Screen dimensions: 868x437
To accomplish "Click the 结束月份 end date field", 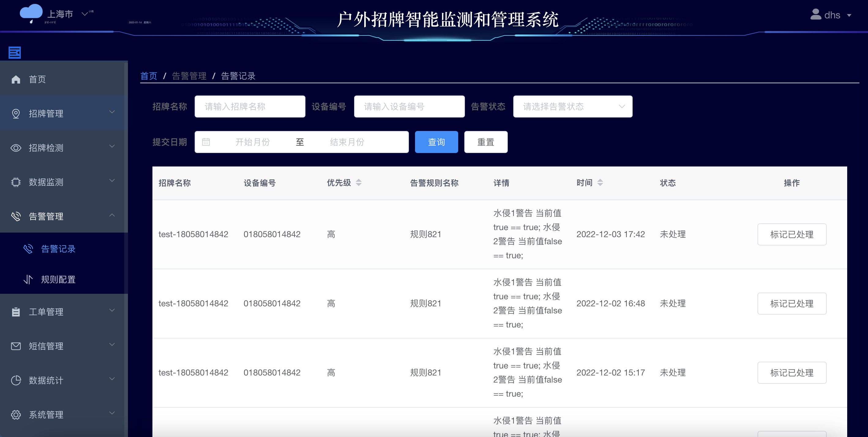I will [x=347, y=142].
